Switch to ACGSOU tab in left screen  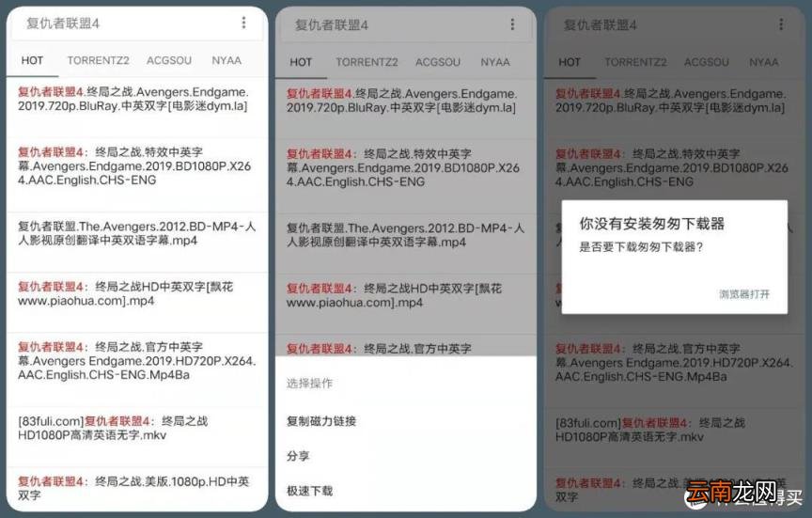click(169, 60)
